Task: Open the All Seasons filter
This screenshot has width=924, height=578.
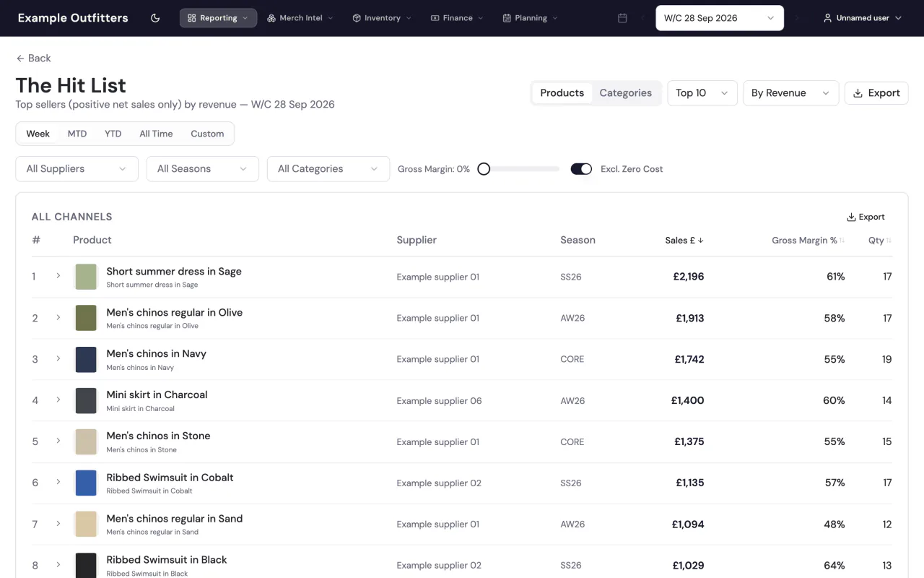Action: [x=203, y=169]
